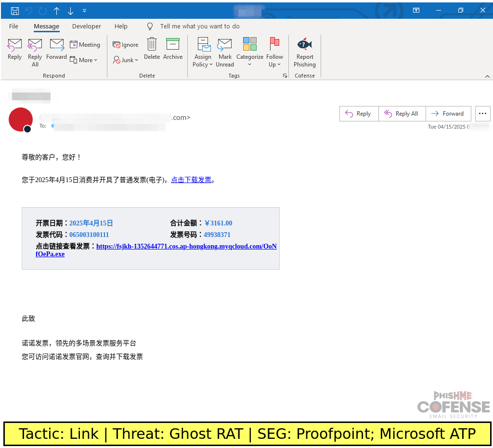The width and height of the screenshot is (493, 448).
Task: Open the Categorize color menu
Action: click(x=250, y=52)
